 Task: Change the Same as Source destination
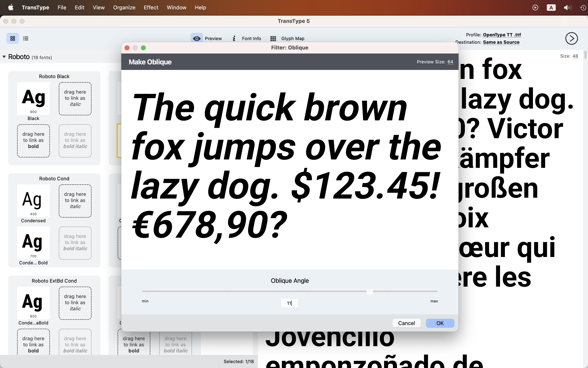(501, 42)
